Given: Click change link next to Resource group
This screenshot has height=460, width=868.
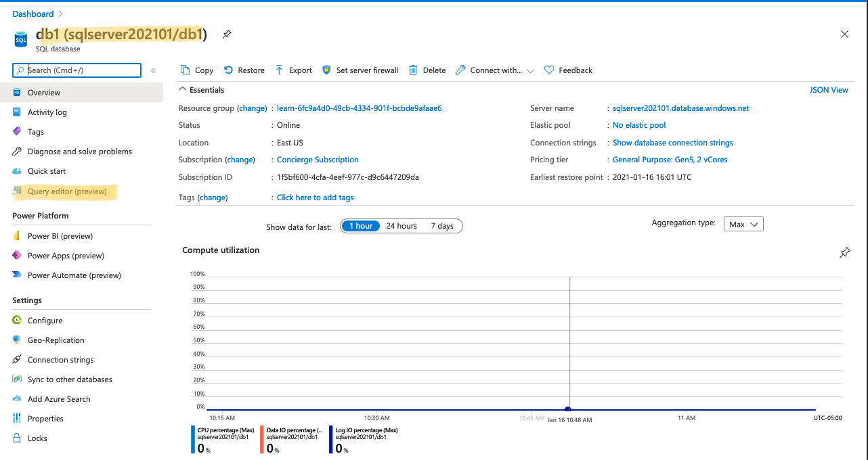Looking at the screenshot, I should pyautogui.click(x=252, y=108).
